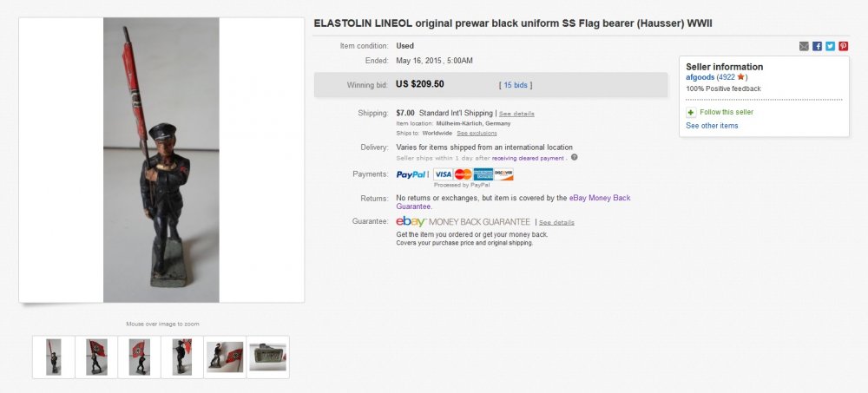Screen dimensions: 868x393
Task: Share listing via email icon
Action: [x=804, y=46]
